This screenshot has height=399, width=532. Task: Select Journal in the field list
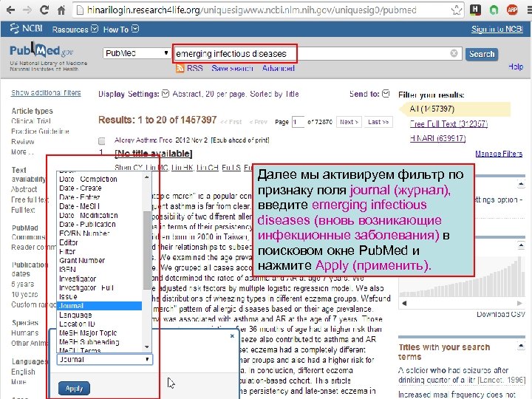point(99,306)
